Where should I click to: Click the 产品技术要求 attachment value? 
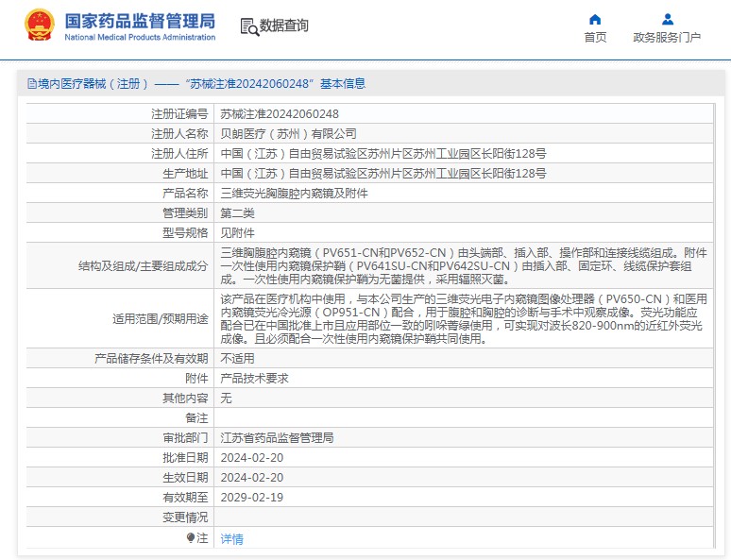pos(254,378)
